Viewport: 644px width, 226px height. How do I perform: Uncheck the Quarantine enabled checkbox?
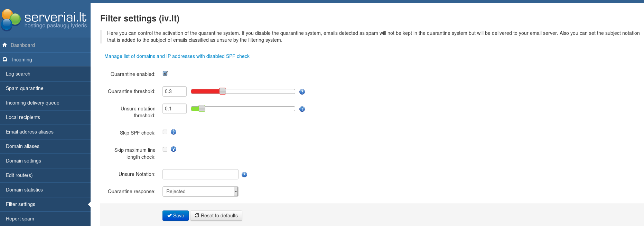165,73
